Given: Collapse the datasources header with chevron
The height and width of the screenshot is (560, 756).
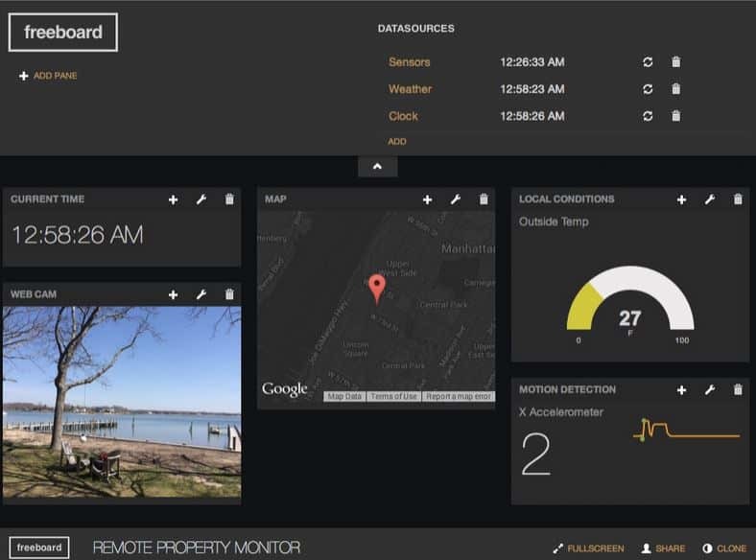Looking at the screenshot, I should tap(377, 167).
